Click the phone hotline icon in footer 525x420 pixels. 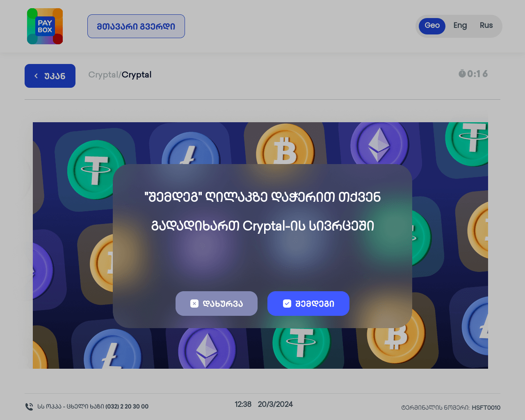(x=29, y=406)
